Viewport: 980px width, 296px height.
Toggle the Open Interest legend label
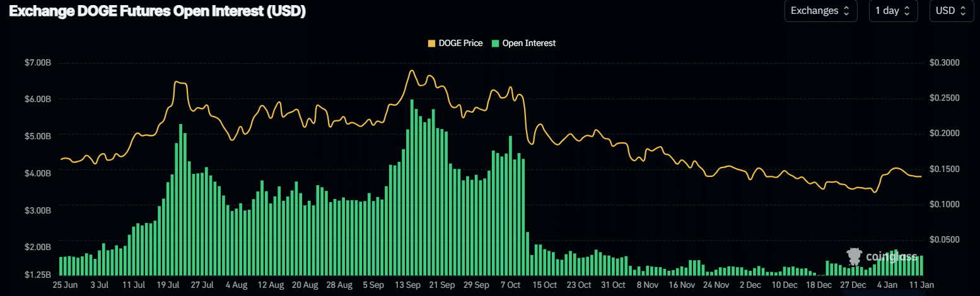(x=528, y=43)
